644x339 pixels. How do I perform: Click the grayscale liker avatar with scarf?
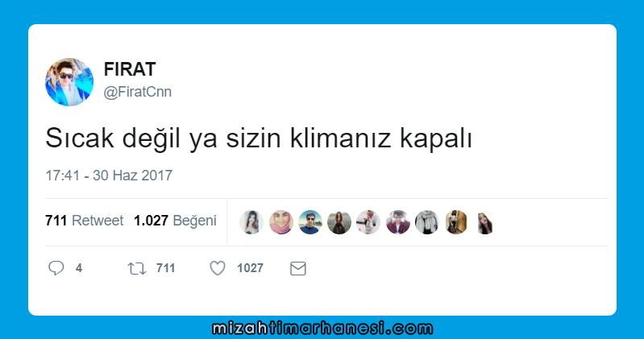point(427,222)
